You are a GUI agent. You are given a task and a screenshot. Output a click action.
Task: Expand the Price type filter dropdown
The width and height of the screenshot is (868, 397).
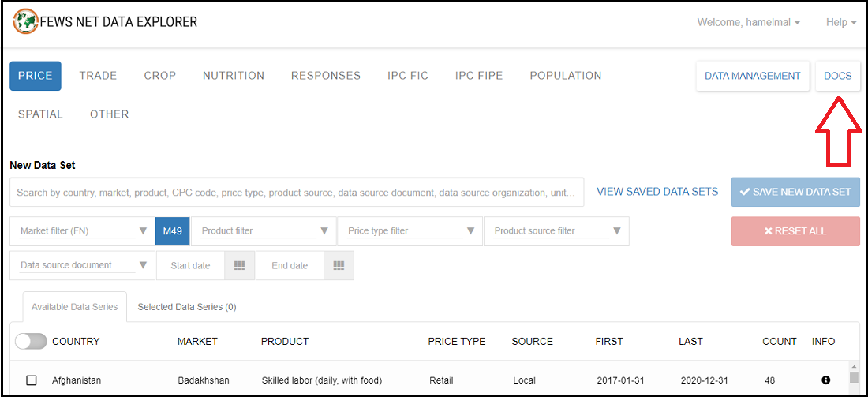point(470,231)
